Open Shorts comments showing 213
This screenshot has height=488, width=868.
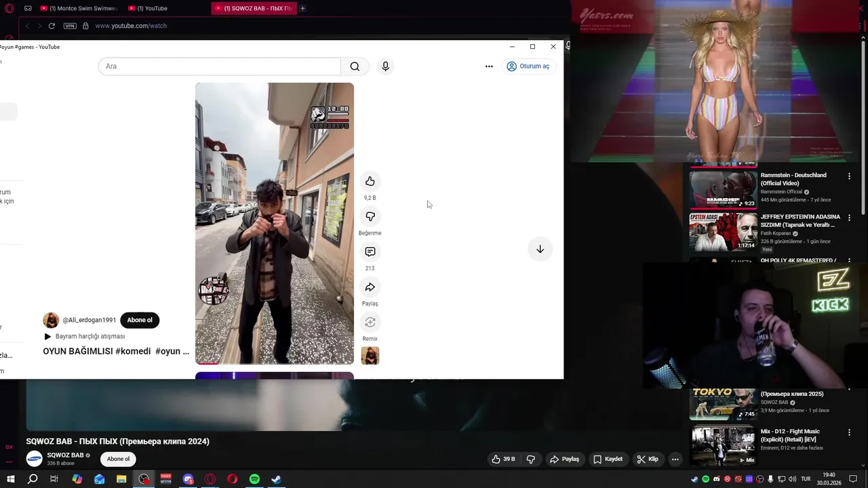click(370, 251)
